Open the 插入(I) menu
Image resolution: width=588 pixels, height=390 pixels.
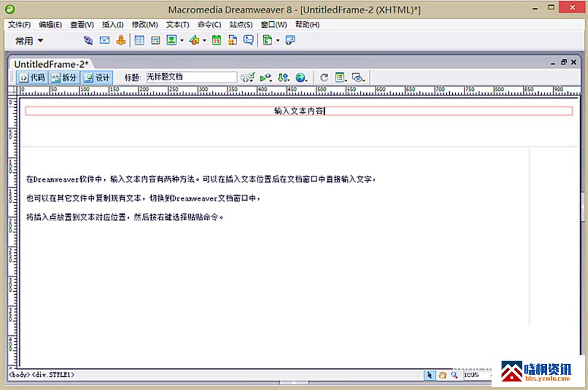(113, 25)
